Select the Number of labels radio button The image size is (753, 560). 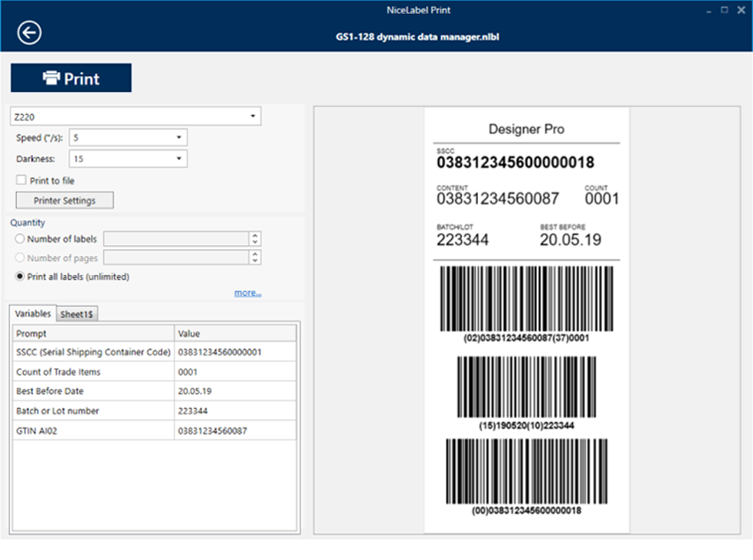coord(20,239)
